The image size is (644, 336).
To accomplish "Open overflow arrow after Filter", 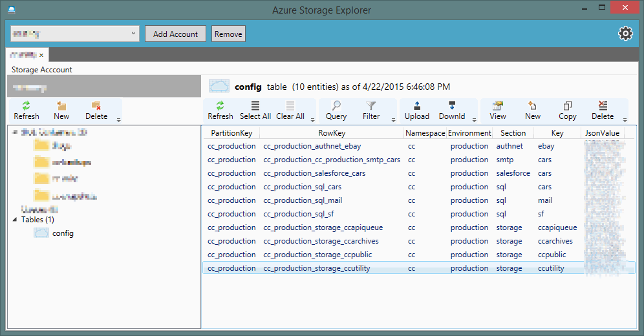I will [394, 120].
